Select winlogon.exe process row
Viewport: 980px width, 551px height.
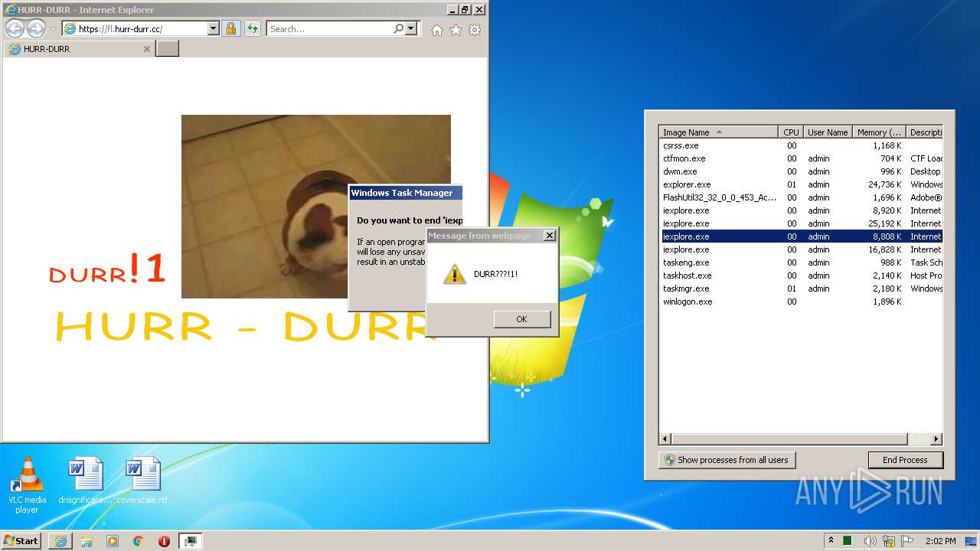tap(802, 302)
